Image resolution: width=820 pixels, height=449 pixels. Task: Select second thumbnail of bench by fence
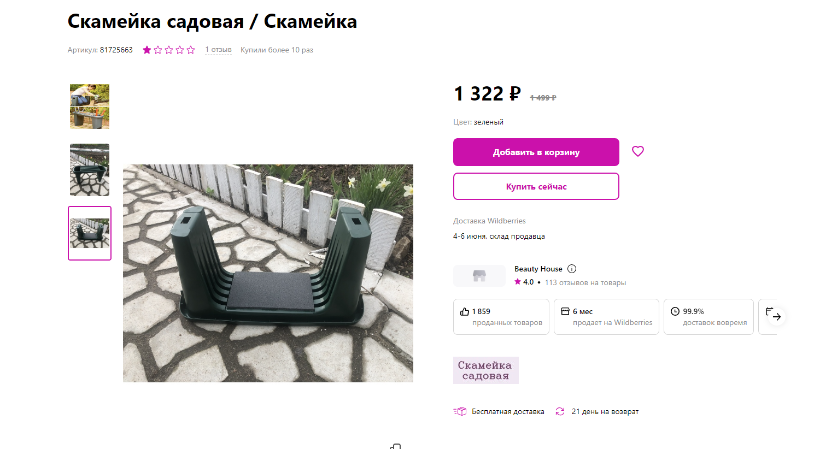click(89, 170)
